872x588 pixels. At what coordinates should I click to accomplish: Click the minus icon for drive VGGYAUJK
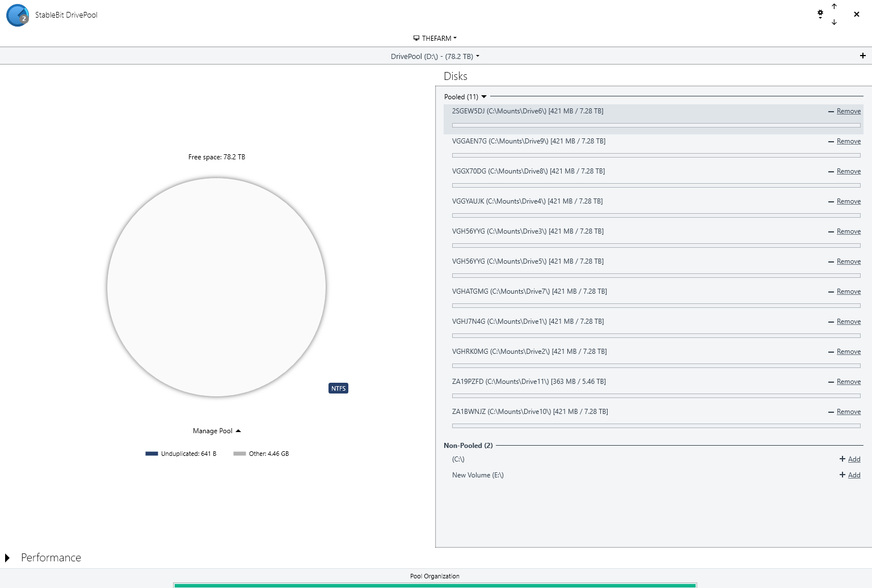coord(831,202)
